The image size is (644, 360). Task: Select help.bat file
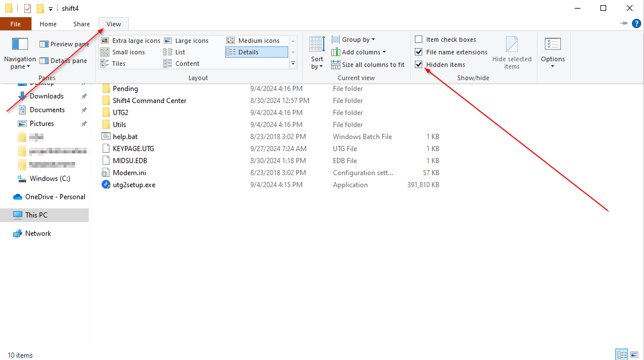(x=125, y=137)
